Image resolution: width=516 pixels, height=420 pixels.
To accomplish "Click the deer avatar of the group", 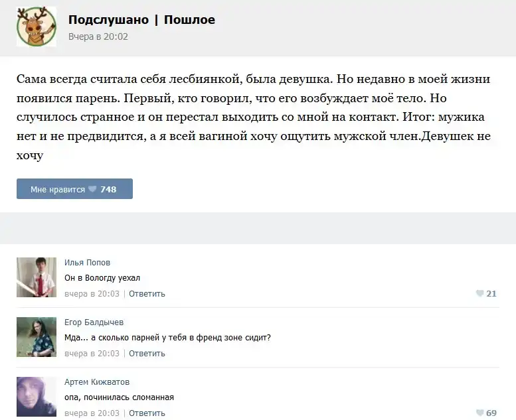I will [36, 27].
